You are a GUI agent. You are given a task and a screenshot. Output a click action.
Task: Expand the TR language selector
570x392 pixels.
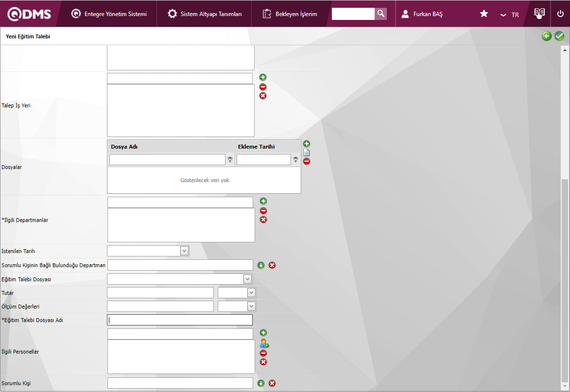pyautogui.click(x=510, y=15)
